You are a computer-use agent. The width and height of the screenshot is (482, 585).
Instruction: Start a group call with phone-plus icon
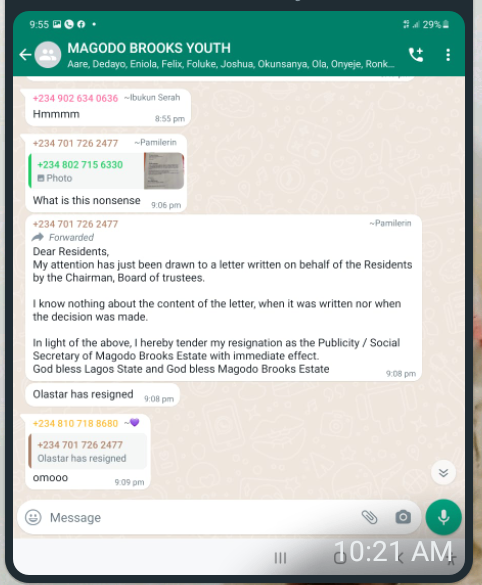tap(416, 55)
